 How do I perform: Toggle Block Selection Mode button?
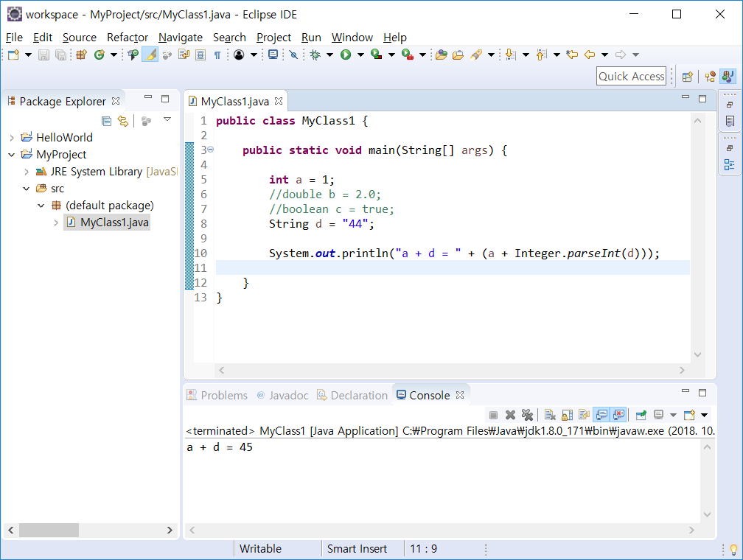coord(200,55)
